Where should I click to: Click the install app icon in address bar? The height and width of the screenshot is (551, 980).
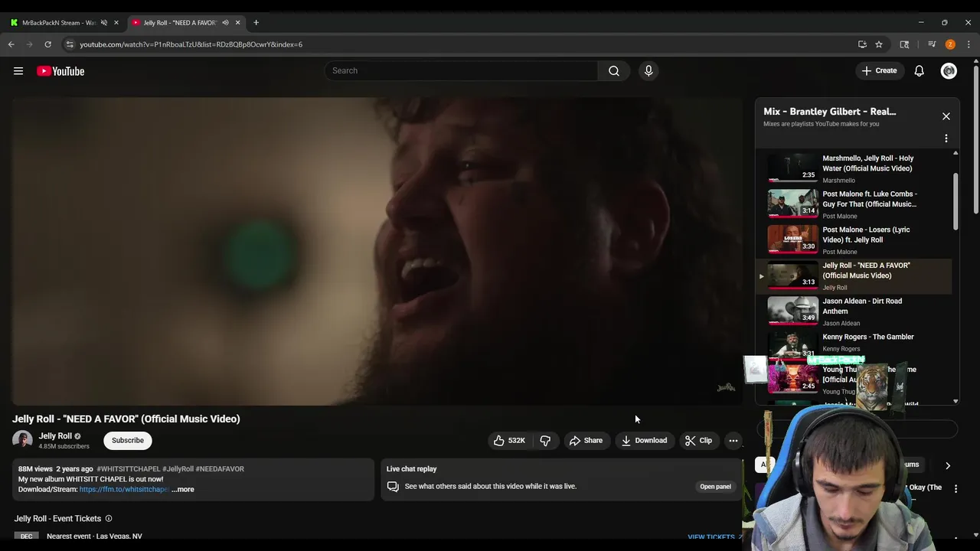click(862, 44)
